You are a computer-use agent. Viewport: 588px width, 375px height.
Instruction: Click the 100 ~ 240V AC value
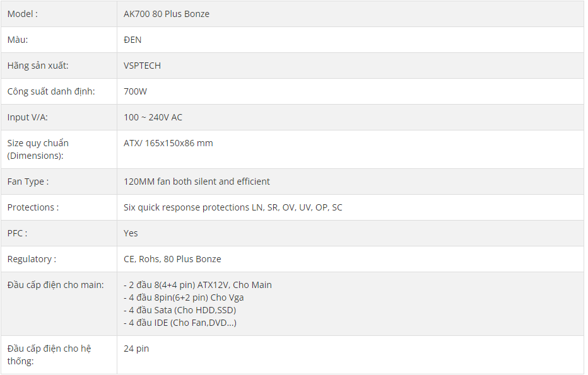(153, 117)
